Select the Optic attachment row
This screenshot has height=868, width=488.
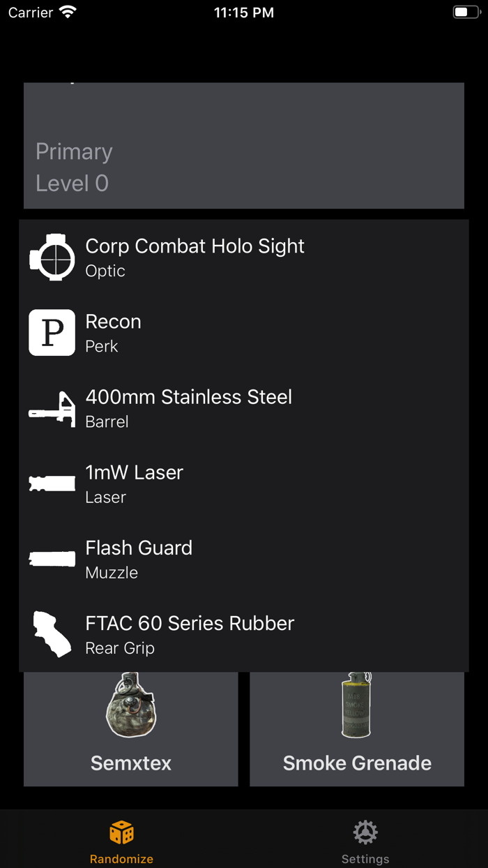244,257
